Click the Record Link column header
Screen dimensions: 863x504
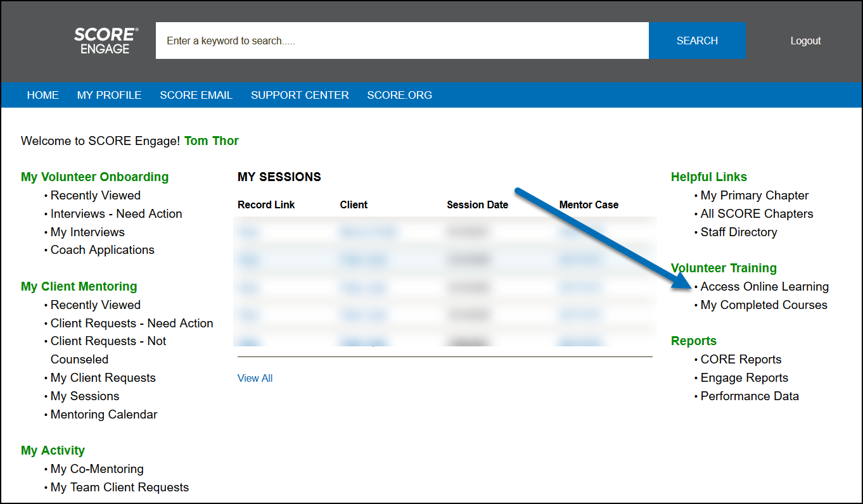tap(266, 205)
